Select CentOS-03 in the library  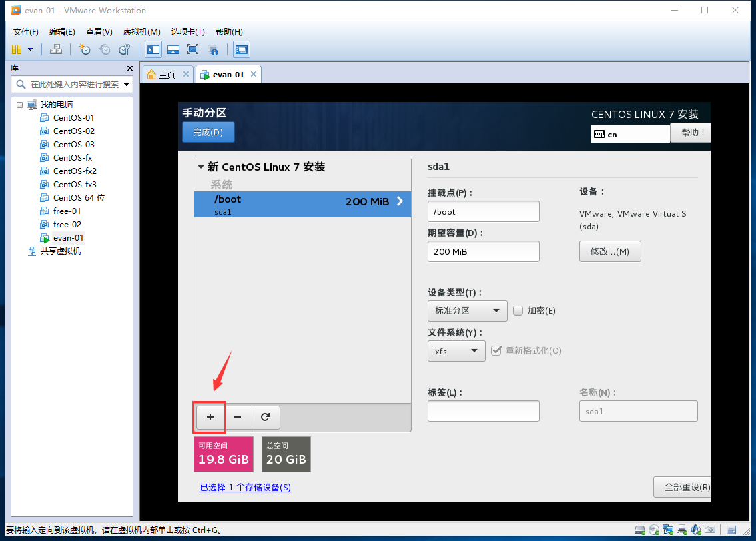[x=67, y=145]
